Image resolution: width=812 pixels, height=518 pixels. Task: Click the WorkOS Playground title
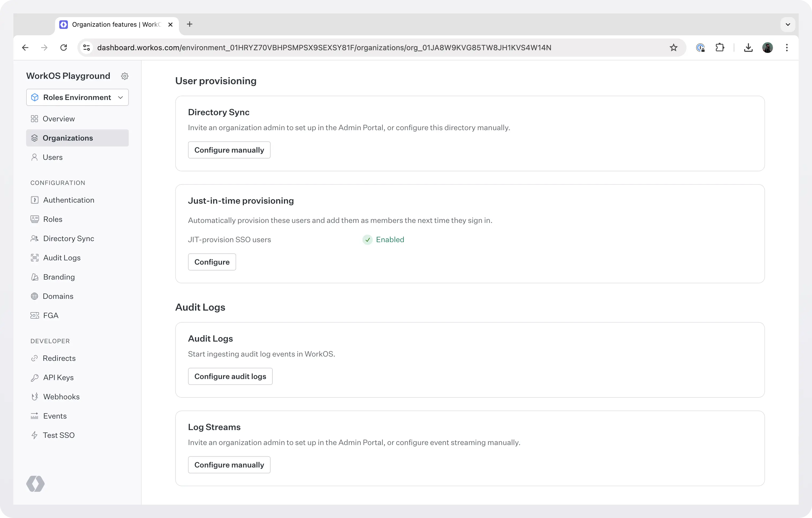(68, 76)
